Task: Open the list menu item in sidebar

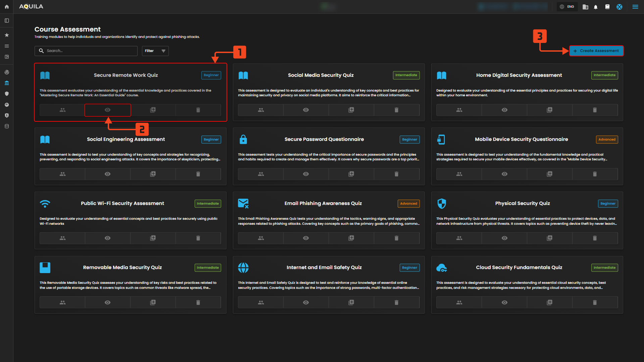Action: (7, 46)
